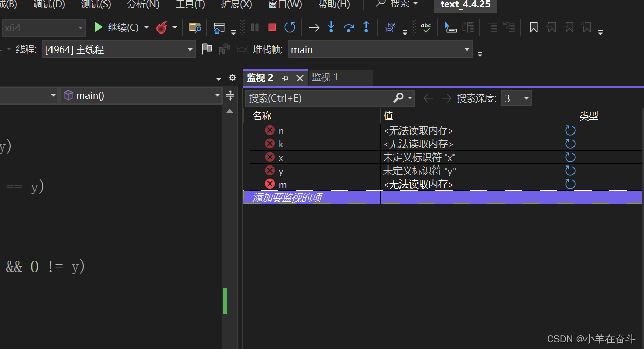Close the 监视 2 tab

(x=300, y=78)
